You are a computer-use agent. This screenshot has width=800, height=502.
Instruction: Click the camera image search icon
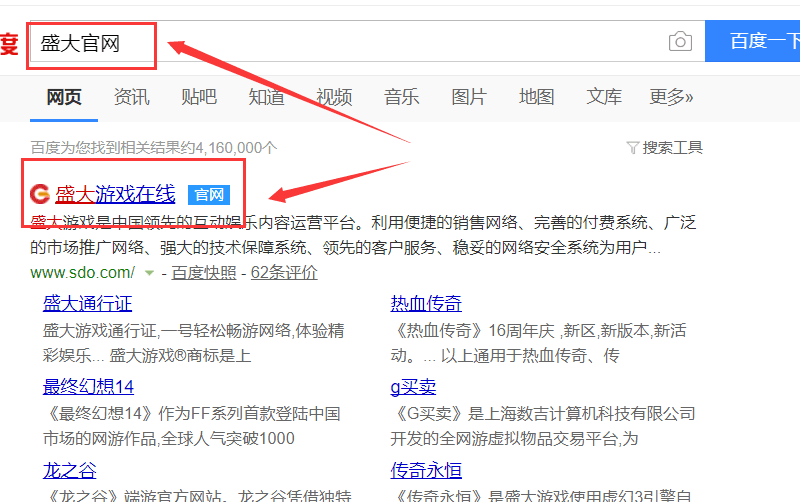680,41
